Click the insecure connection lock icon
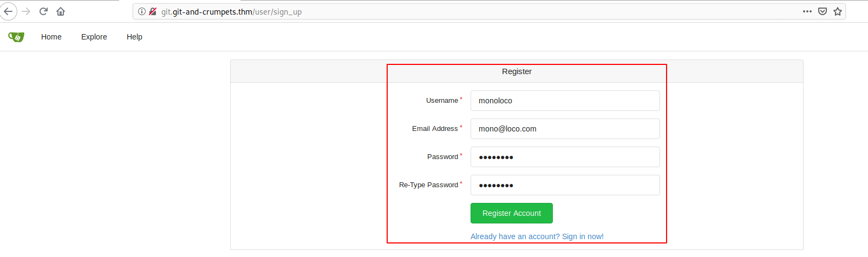The width and height of the screenshot is (868, 257). [153, 11]
